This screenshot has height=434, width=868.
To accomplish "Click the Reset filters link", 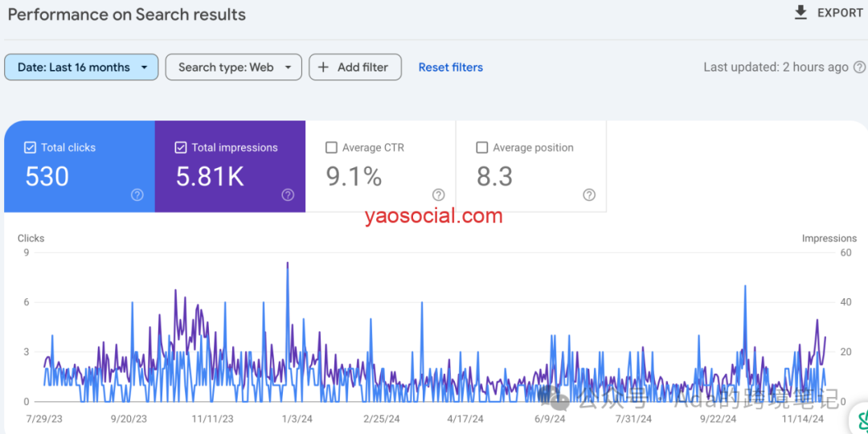I will (x=450, y=68).
